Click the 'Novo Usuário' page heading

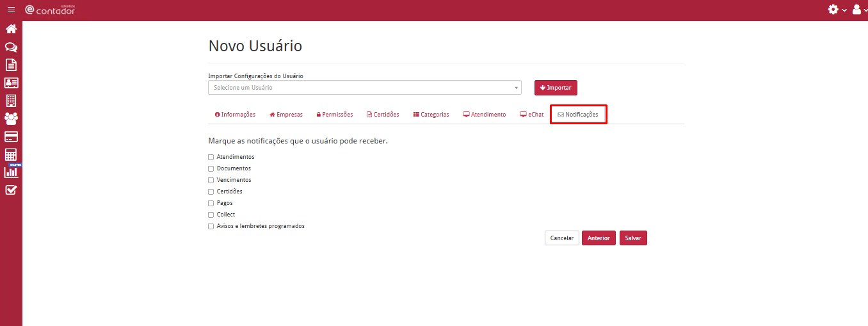click(255, 46)
